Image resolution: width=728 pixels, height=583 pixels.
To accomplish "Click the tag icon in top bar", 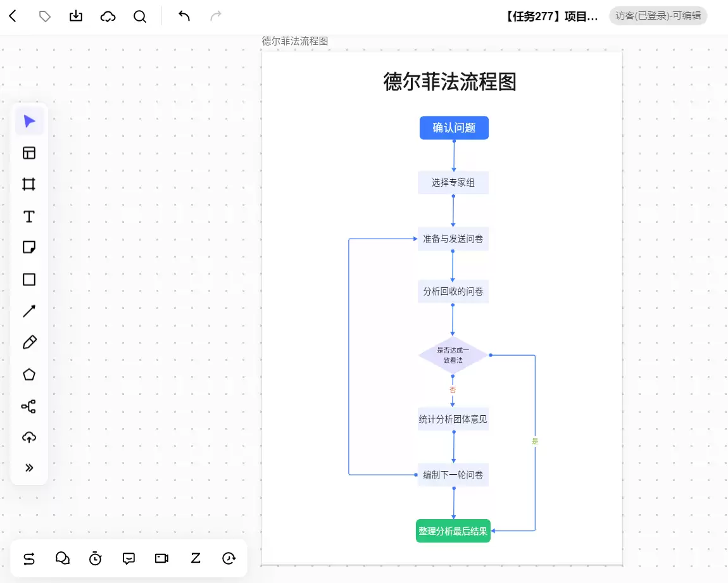I will pyautogui.click(x=44, y=16).
